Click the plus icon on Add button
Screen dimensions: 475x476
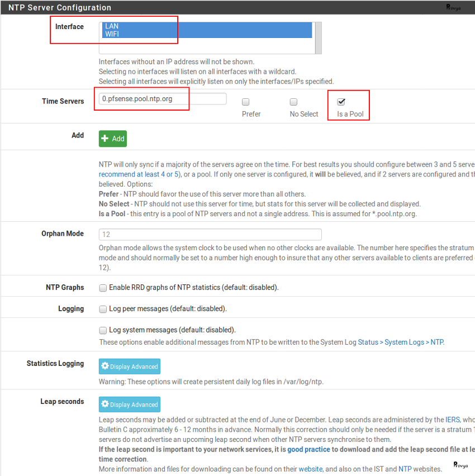[x=105, y=139]
